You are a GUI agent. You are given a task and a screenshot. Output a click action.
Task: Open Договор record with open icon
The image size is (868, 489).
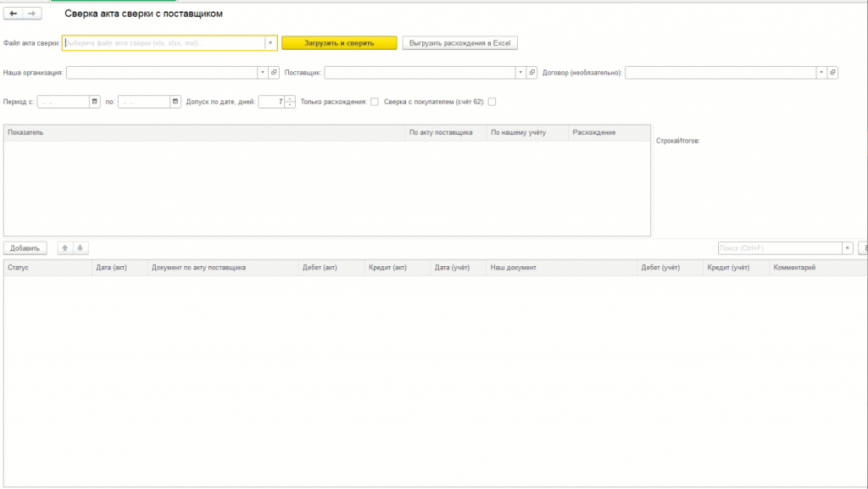832,73
